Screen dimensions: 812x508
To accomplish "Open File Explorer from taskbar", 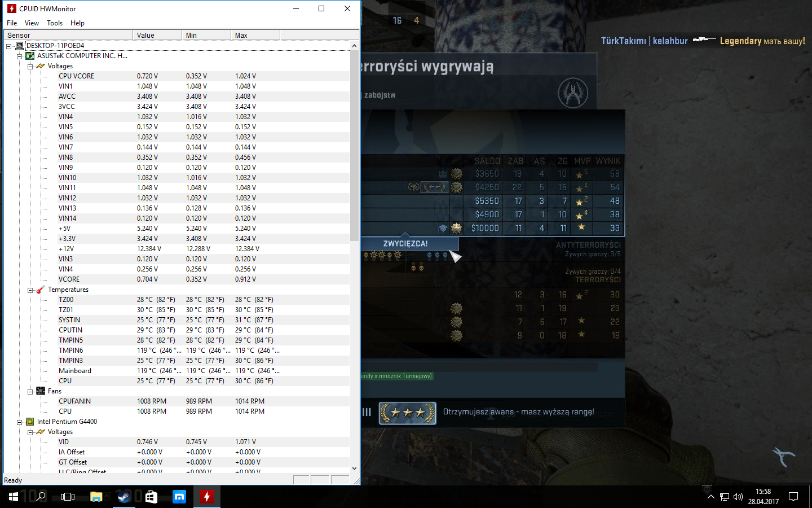I will tap(96, 497).
